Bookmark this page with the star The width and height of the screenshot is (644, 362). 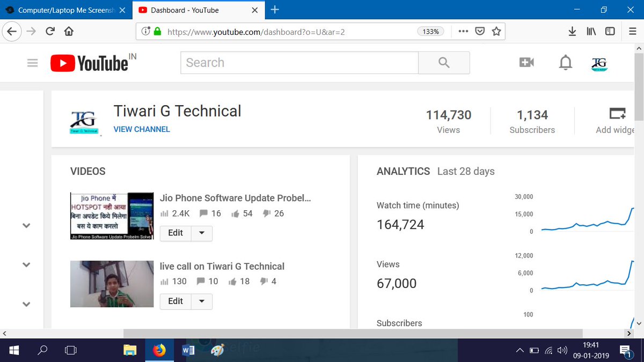pyautogui.click(x=496, y=32)
